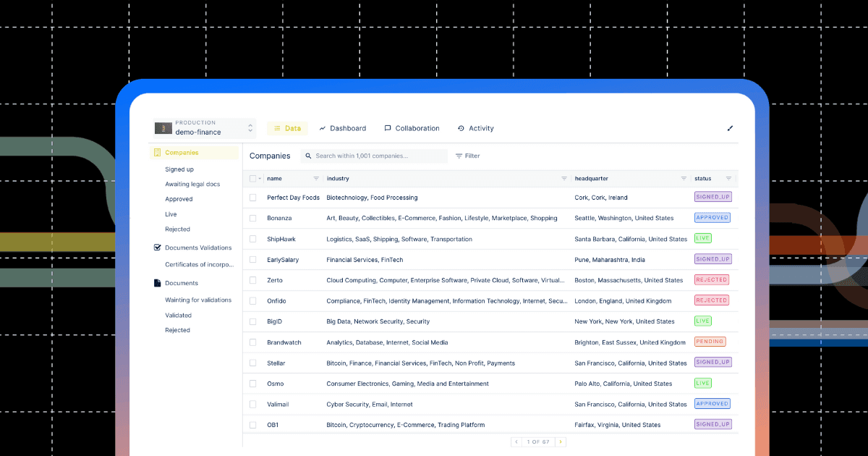
Task: Sort by the status column header
Action: (702, 178)
